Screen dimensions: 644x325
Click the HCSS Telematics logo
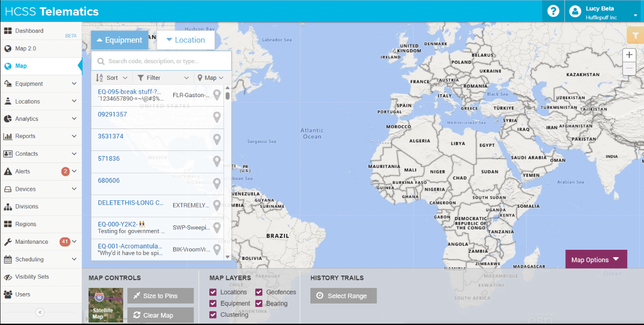pyautogui.click(x=52, y=12)
